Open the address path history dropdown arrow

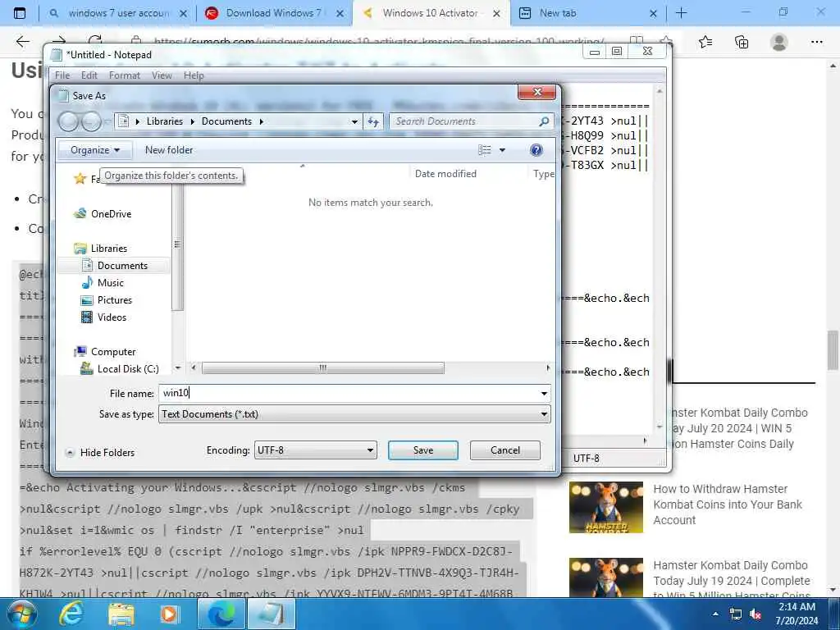click(x=354, y=121)
